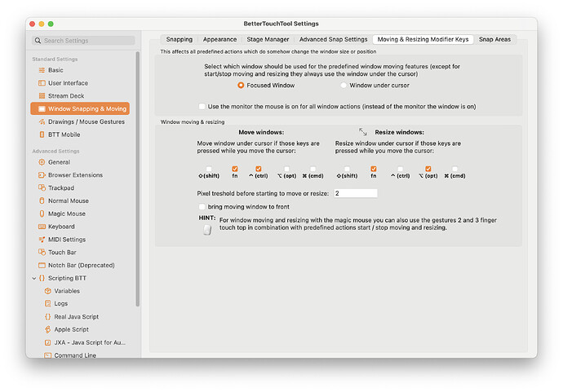Click the BTT Mobile phone icon
This screenshot has height=392, width=563.
(42, 134)
